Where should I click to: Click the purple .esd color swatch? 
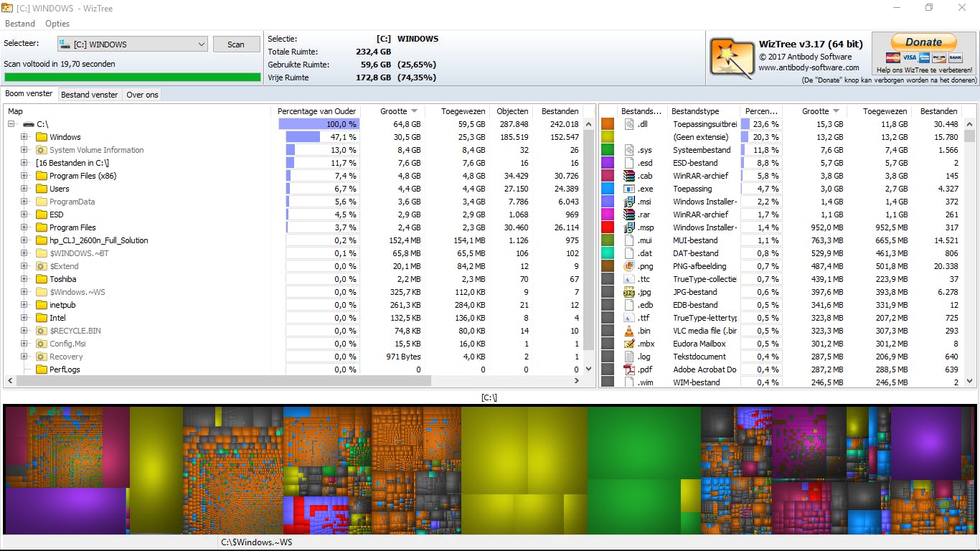[608, 163]
